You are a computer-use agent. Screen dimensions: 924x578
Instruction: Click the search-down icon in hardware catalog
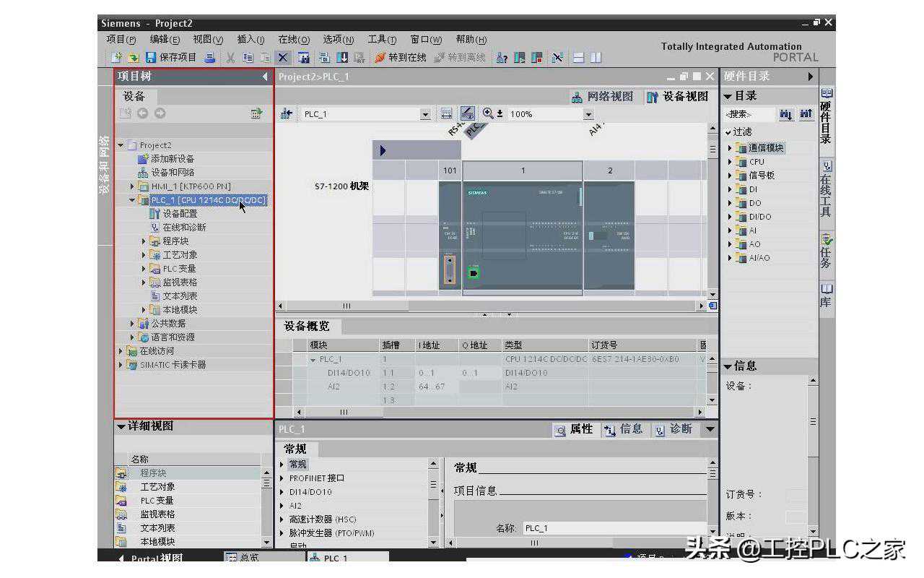pyautogui.click(x=786, y=114)
